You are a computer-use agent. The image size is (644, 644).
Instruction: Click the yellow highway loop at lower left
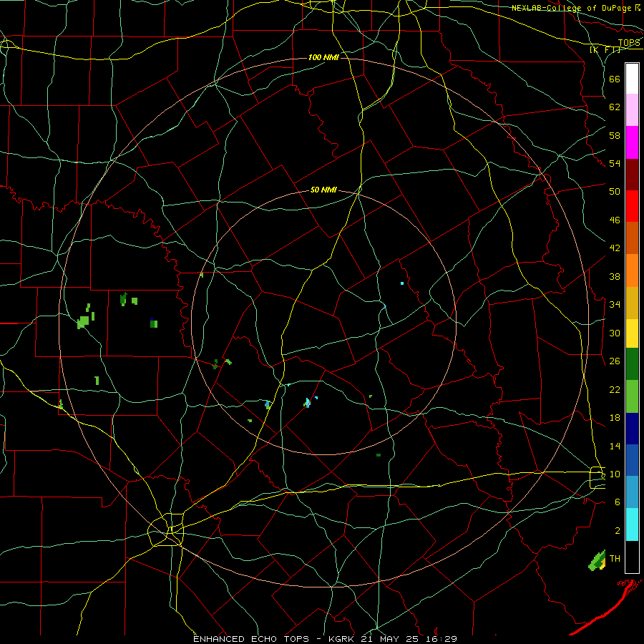[166, 530]
